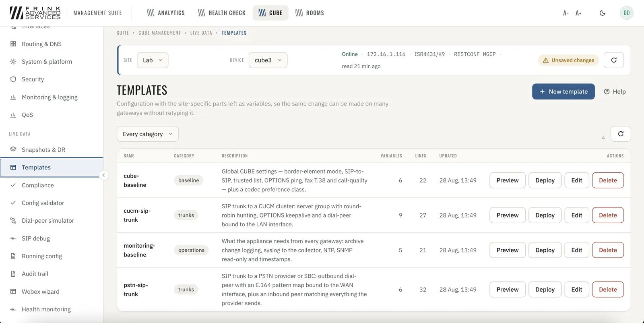Toggle dark mode moon icon

point(603,13)
